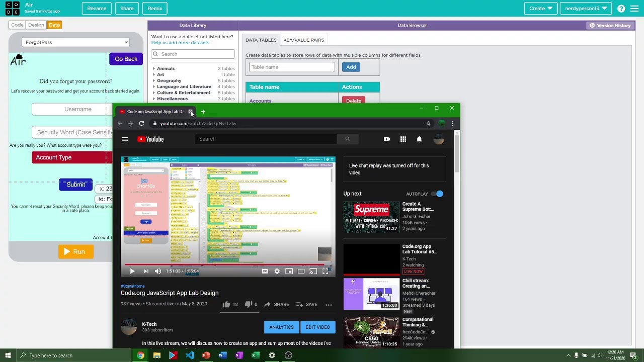
Task: Open channel Analytics
Action: tap(281, 327)
